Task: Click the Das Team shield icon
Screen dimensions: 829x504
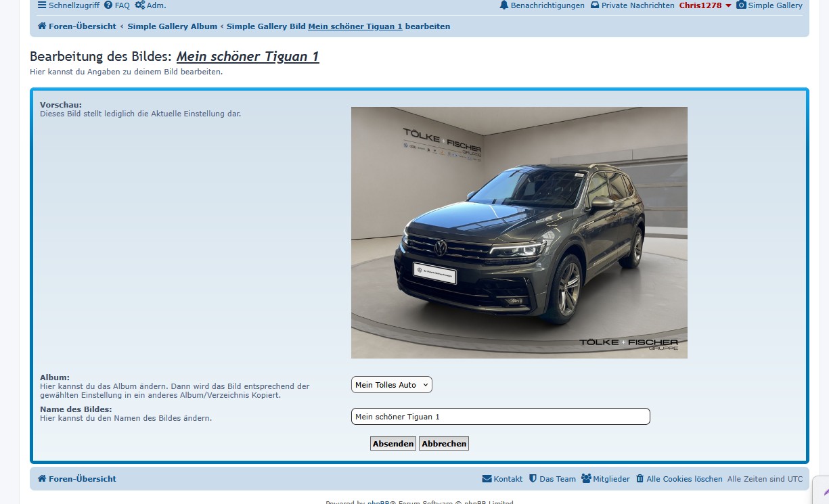Action: (533, 479)
